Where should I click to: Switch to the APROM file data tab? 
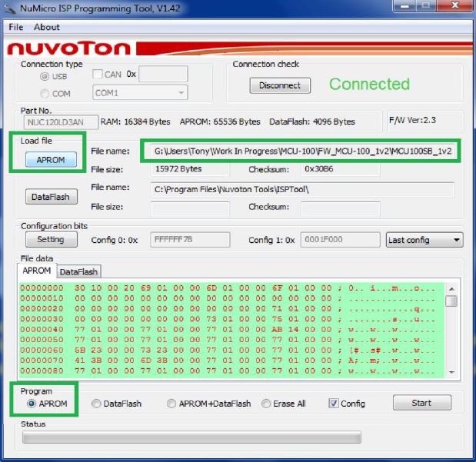point(37,271)
